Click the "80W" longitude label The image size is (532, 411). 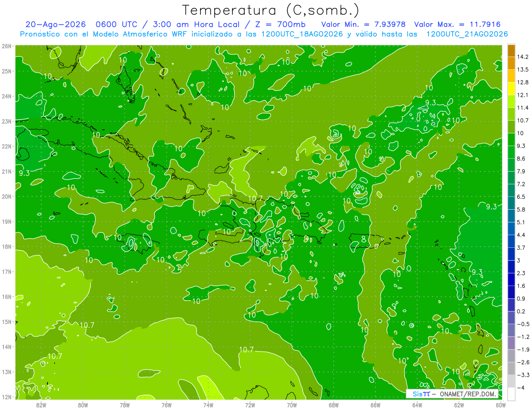(x=83, y=405)
